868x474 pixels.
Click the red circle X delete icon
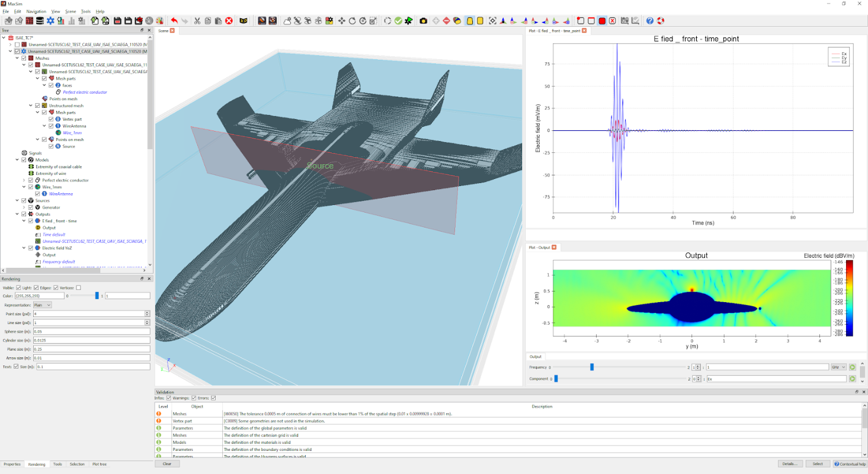229,21
